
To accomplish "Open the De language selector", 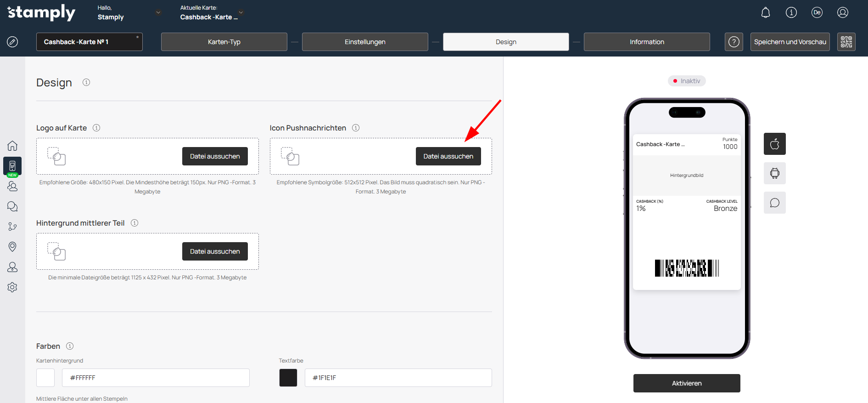I will click(x=817, y=13).
